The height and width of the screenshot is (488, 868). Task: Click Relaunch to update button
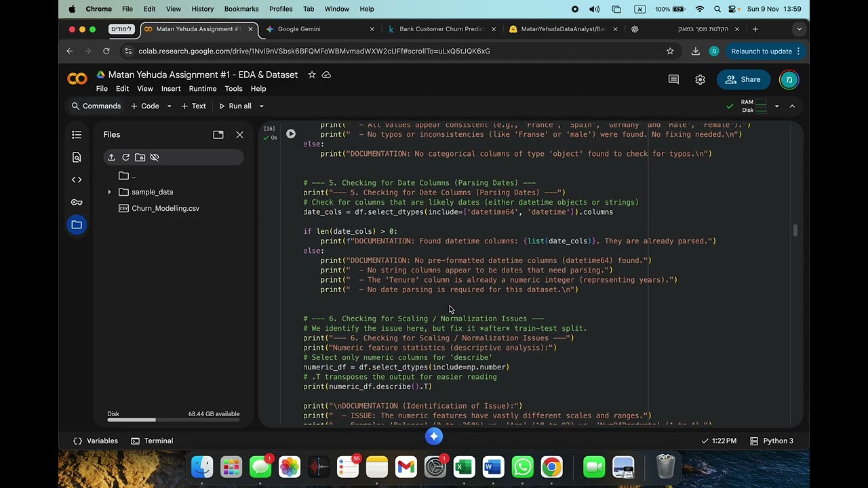(761, 51)
